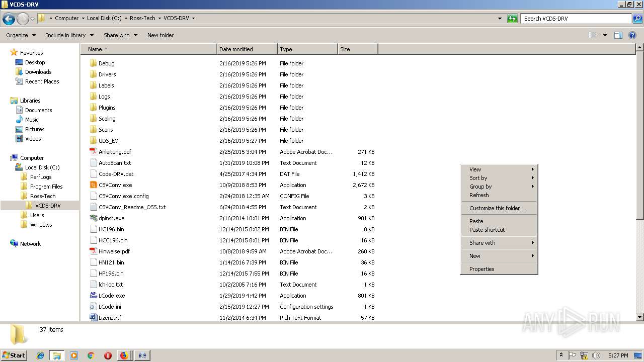The width and height of the screenshot is (644, 362).
Task: Click in the Search VCDS-DRV field
Action: click(x=577, y=19)
